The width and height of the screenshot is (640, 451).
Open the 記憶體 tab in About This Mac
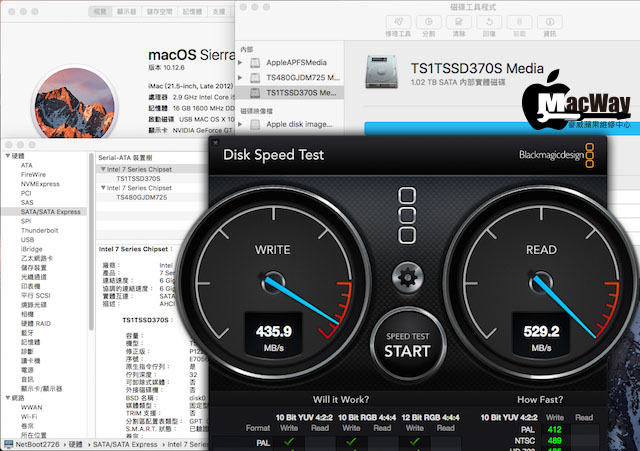[192, 11]
